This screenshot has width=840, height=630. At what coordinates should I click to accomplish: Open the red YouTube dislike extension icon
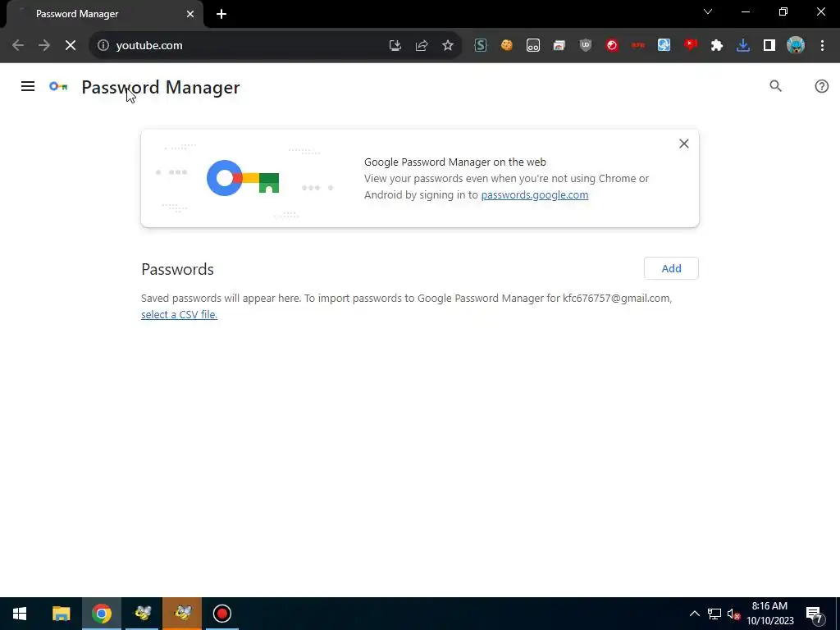click(x=691, y=46)
